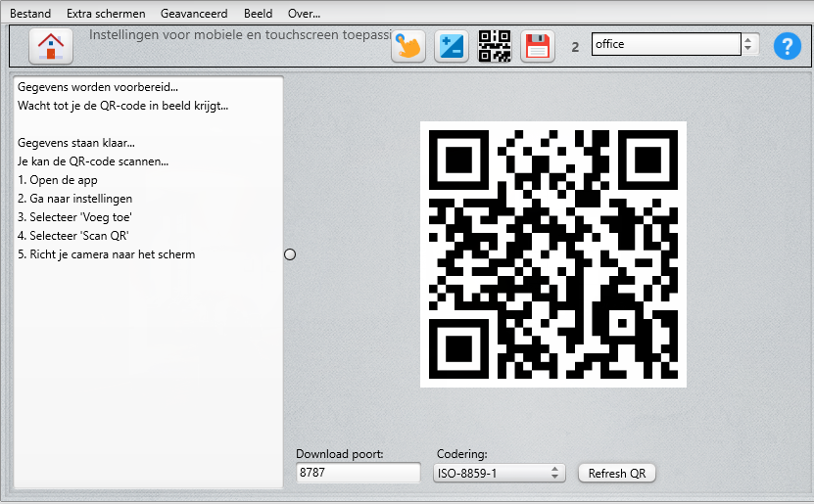
Task: Click the 'Instellingen voor mobiele en touchscreen' heading
Action: pyautogui.click(x=240, y=34)
